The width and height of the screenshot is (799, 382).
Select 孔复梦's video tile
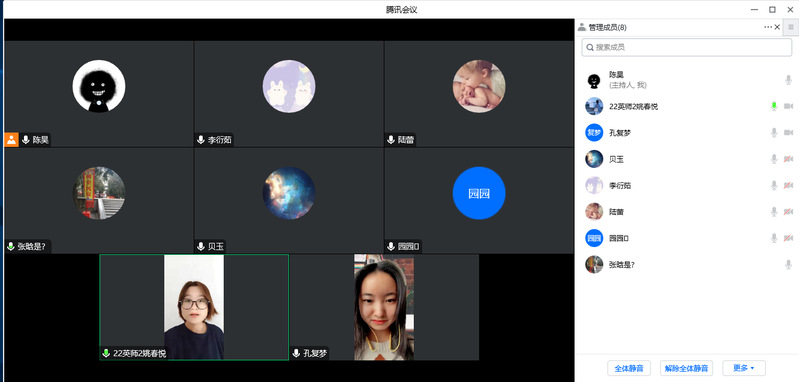tap(384, 307)
